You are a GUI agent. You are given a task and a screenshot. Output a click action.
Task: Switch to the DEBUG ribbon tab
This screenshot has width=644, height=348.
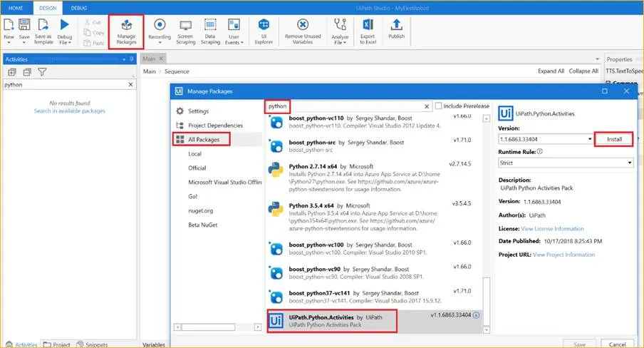pyautogui.click(x=79, y=8)
